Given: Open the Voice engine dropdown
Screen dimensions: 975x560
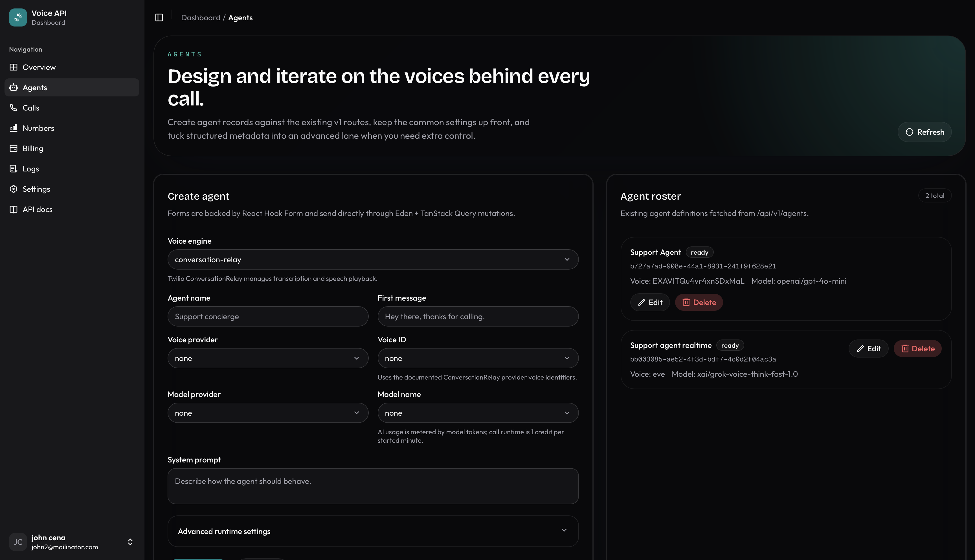Looking at the screenshot, I should [373, 260].
